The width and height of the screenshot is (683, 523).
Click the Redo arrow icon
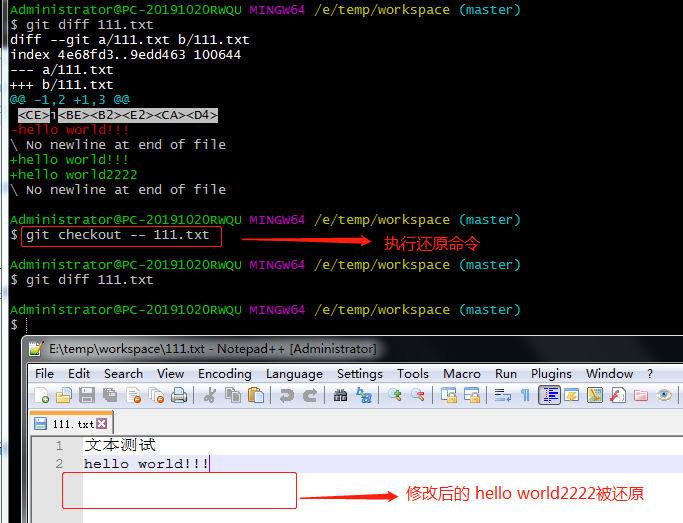pos(310,395)
